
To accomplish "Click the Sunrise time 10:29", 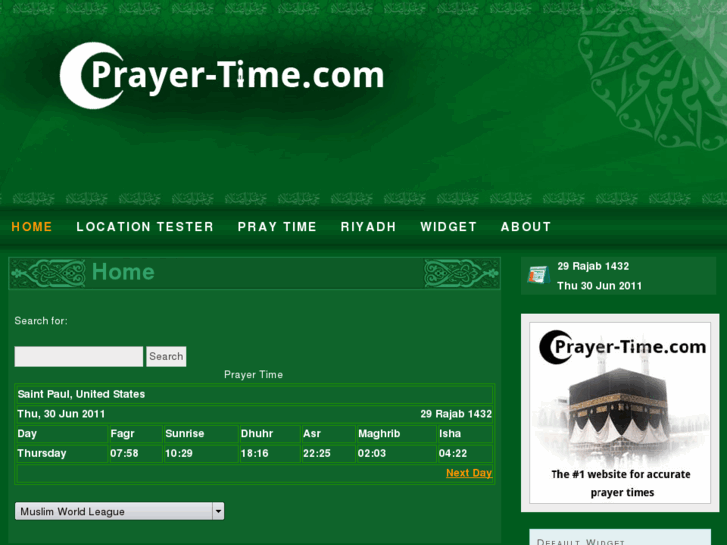I will (x=201, y=453).
